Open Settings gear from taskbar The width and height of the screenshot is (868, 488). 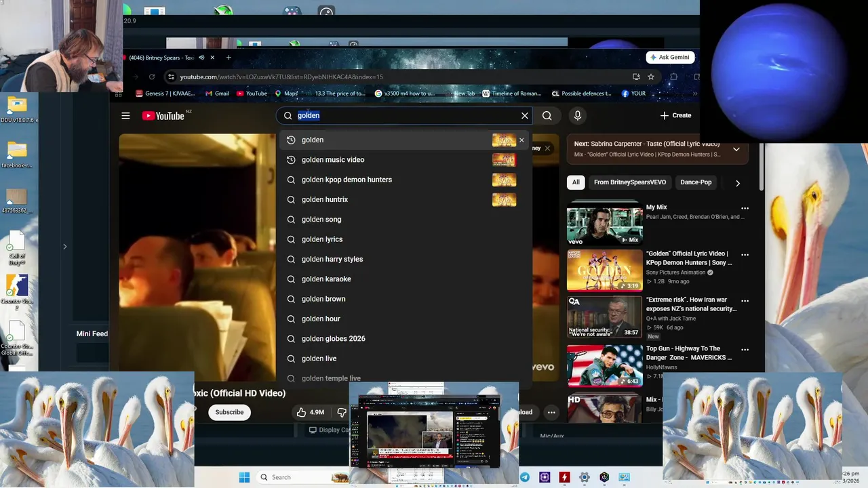click(x=584, y=477)
